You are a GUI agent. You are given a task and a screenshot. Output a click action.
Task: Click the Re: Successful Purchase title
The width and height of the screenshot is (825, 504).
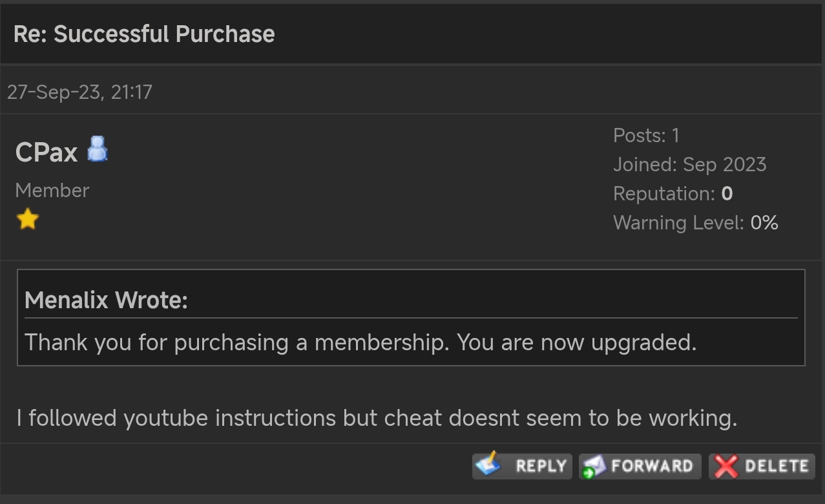point(144,34)
